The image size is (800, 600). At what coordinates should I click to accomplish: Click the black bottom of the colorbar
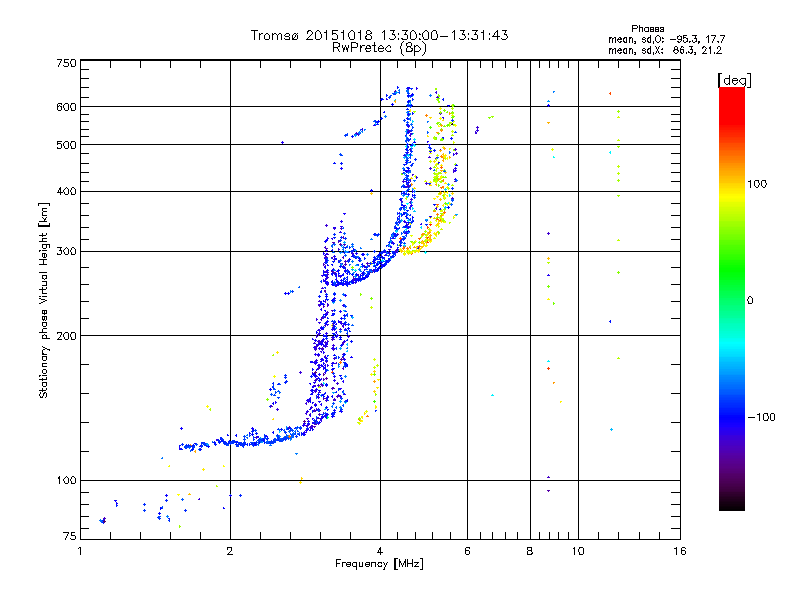[732, 505]
